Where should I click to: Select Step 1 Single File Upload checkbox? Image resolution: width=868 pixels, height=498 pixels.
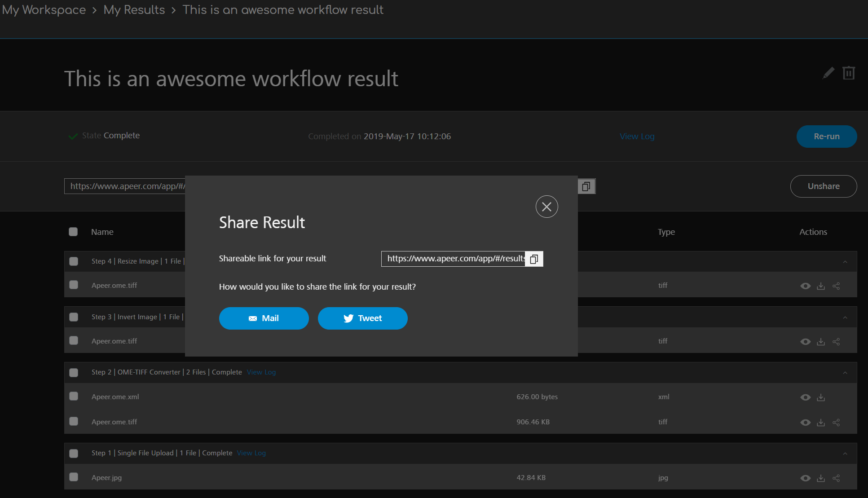coord(74,453)
